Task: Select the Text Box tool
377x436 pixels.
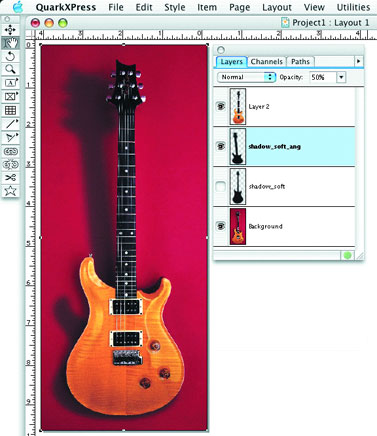Action: [x=10, y=83]
